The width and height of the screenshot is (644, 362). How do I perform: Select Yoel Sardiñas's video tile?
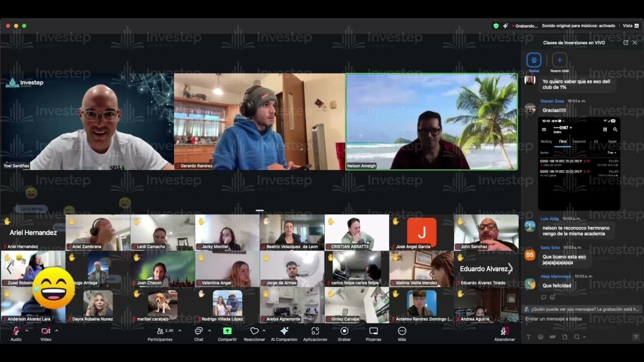point(87,122)
